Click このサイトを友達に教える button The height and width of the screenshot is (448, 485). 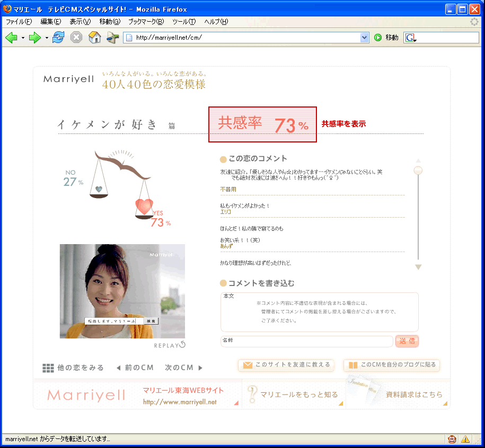pyautogui.click(x=286, y=365)
